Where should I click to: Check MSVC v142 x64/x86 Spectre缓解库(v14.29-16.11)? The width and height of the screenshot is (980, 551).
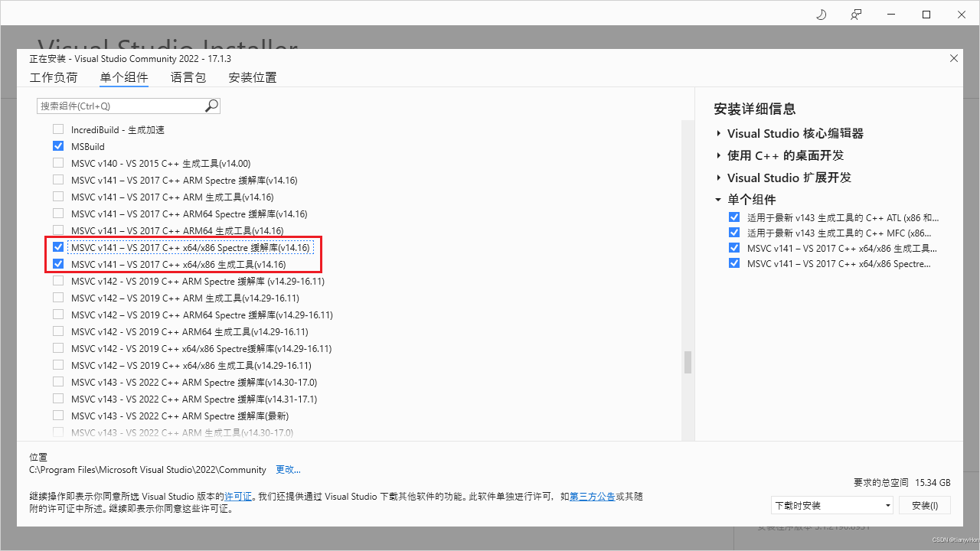58,348
